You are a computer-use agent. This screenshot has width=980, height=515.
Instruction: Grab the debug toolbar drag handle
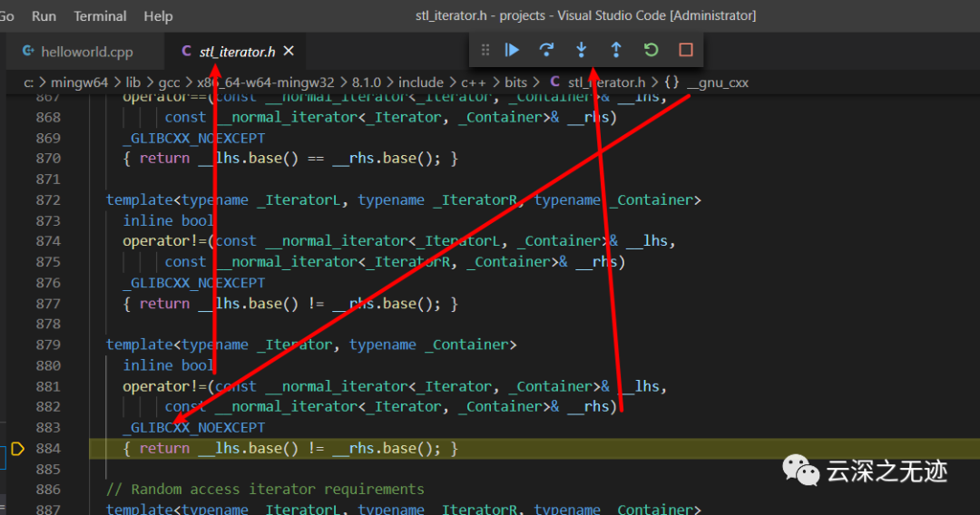[x=485, y=50]
